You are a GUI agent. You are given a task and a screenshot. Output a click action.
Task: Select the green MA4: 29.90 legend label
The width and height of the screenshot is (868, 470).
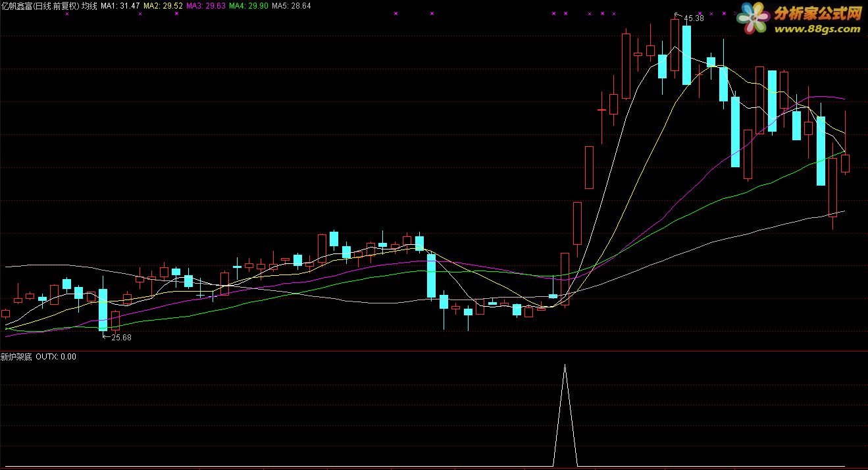tap(249, 5)
